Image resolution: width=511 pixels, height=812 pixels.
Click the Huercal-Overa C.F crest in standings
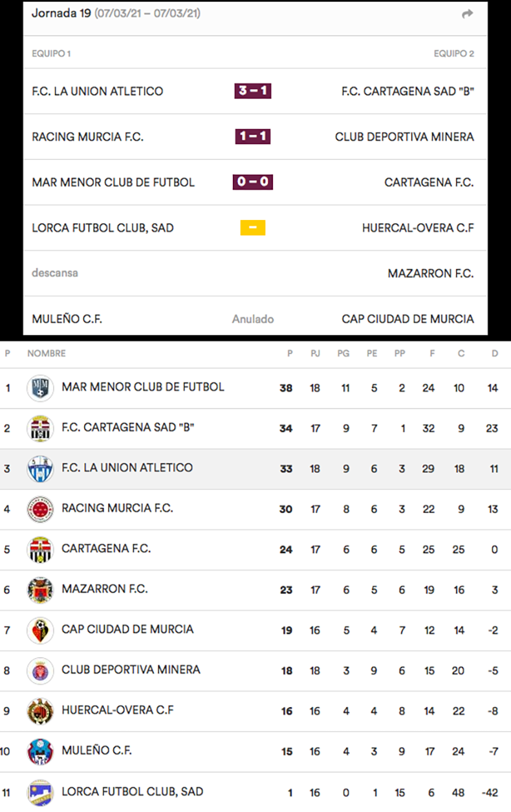coord(39,711)
